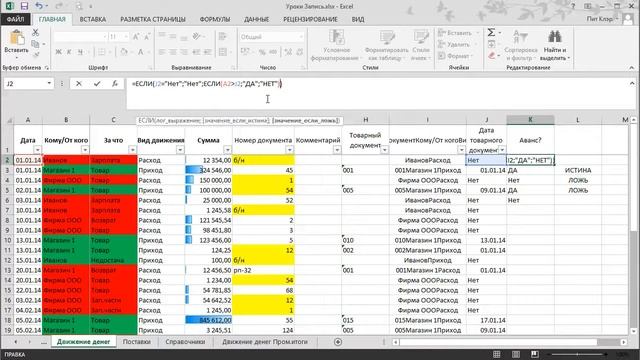Open the Справочники sheet tab
640x360 pixels.
(x=185, y=342)
